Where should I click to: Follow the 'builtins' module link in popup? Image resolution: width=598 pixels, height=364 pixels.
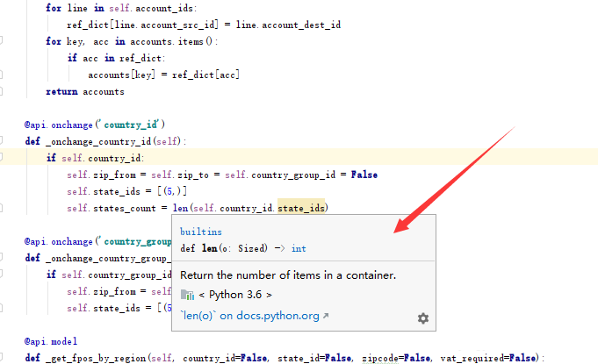click(x=200, y=232)
